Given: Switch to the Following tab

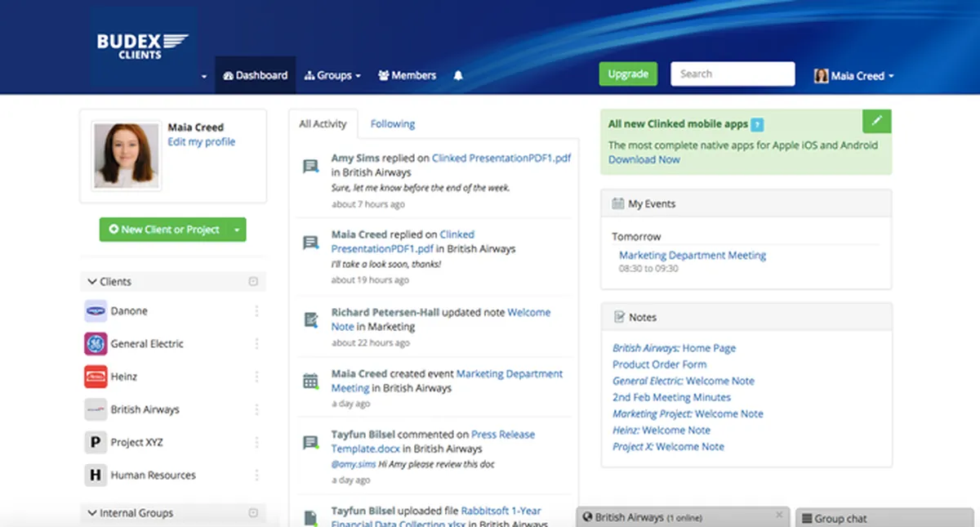Looking at the screenshot, I should point(393,124).
